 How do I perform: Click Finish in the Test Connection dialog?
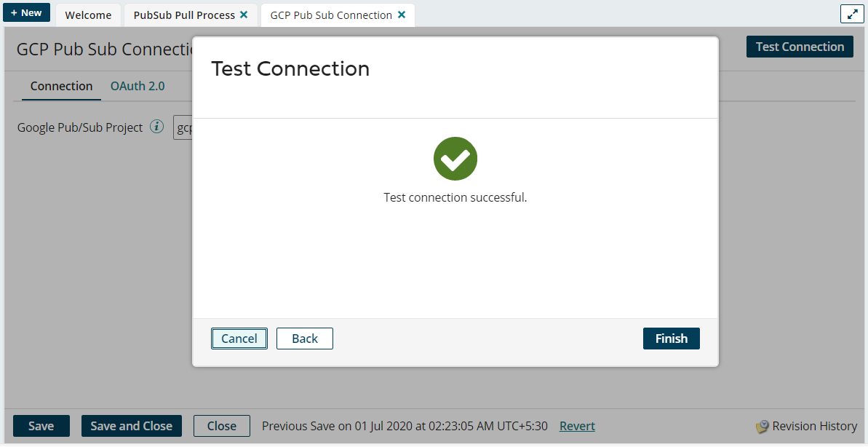(x=671, y=339)
